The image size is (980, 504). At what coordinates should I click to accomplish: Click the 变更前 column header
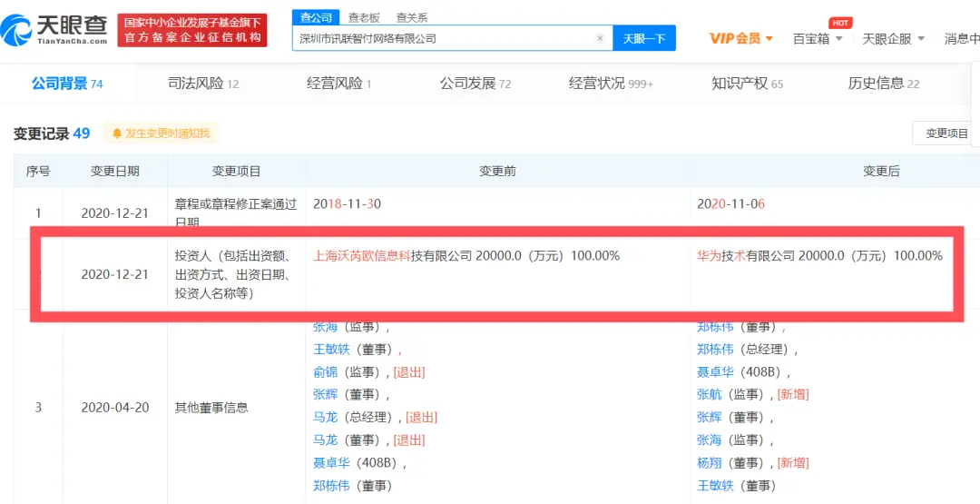click(x=497, y=172)
